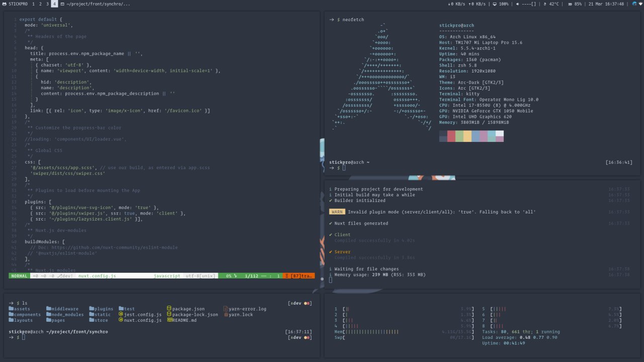Click the date and time 21 Mar
Viewport: 644px width, 362px height.
pyautogui.click(x=606, y=4)
